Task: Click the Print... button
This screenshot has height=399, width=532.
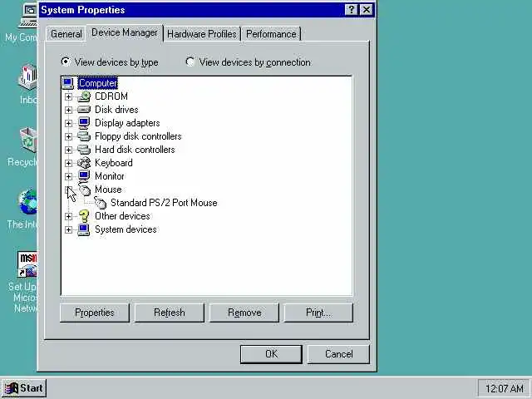Action: tap(318, 313)
